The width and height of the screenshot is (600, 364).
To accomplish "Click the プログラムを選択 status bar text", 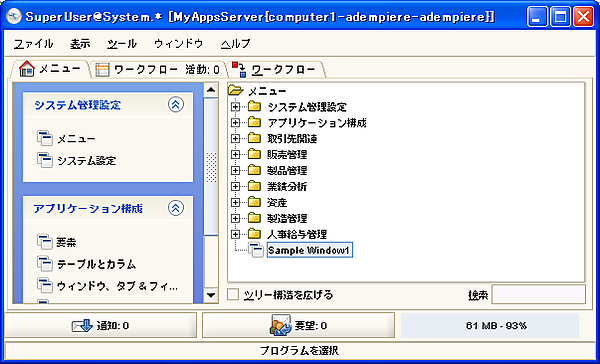I will tap(300, 350).
